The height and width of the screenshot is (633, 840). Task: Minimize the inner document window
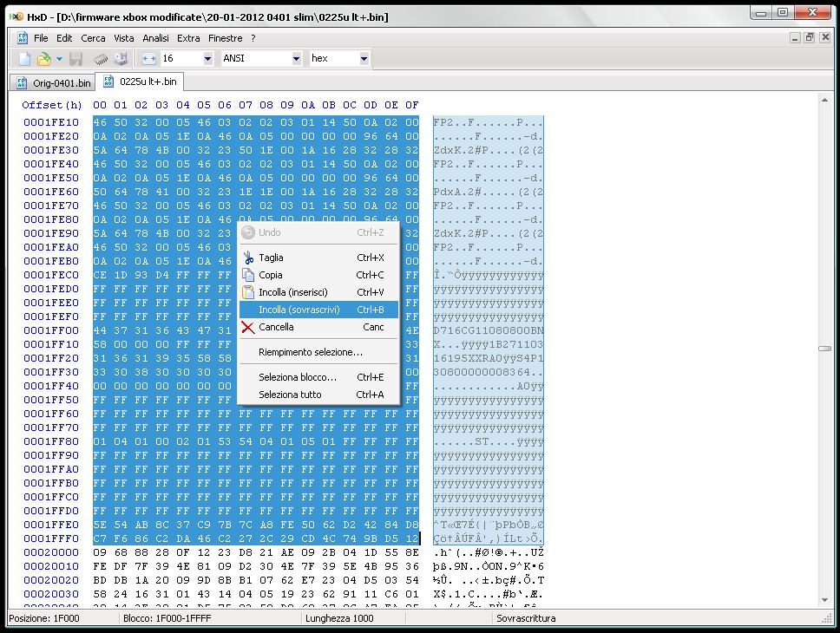pyautogui.click(x=796, y=37)
